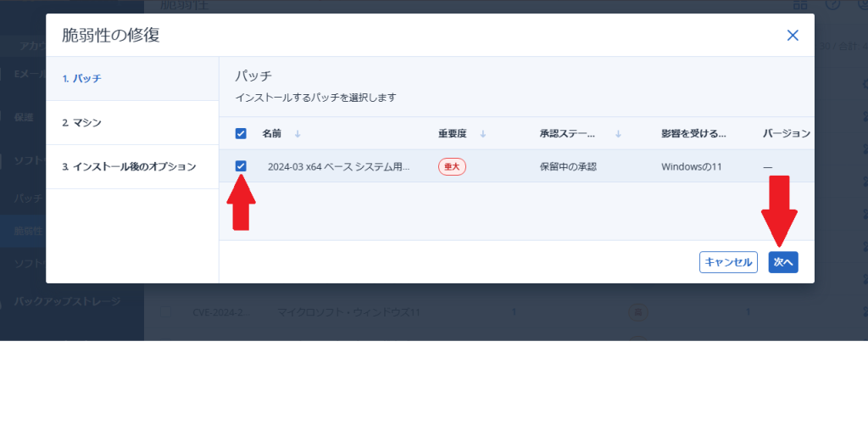
Task: Uncheck the 2024-03 x64 patch checkbox
Action: tap(241, 166)
